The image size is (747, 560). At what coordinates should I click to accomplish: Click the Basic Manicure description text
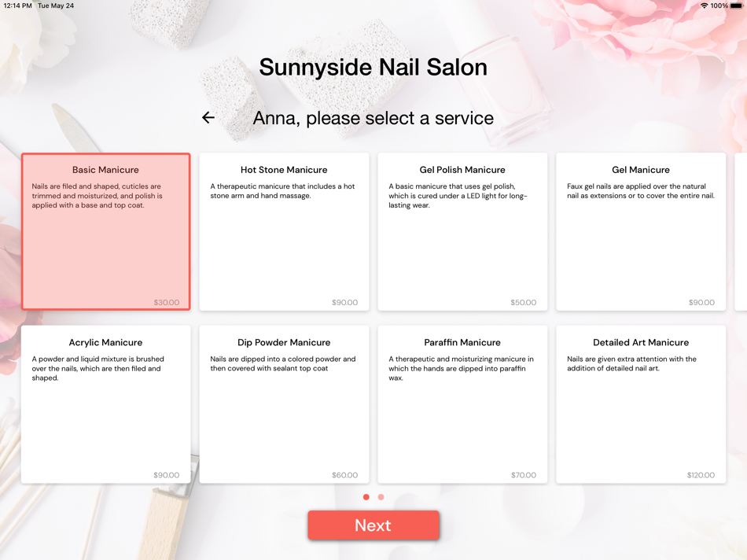[98, 196]
